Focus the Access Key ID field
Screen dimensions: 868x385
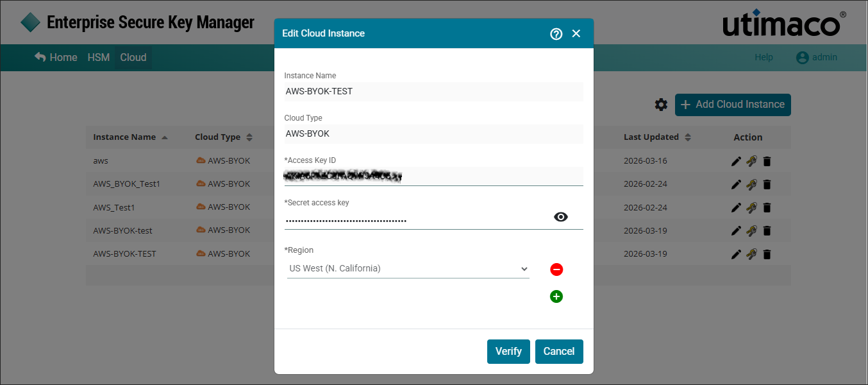pos(433,176)
